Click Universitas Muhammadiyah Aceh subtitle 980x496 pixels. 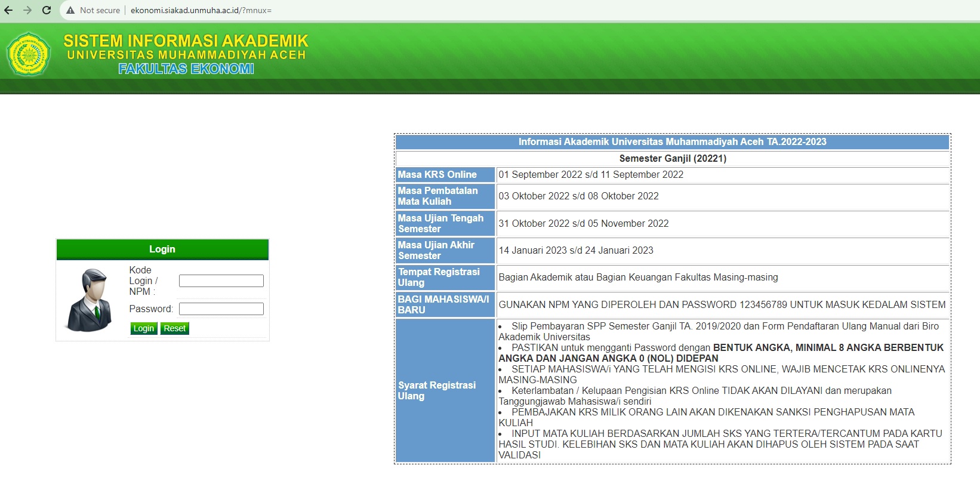186,55
